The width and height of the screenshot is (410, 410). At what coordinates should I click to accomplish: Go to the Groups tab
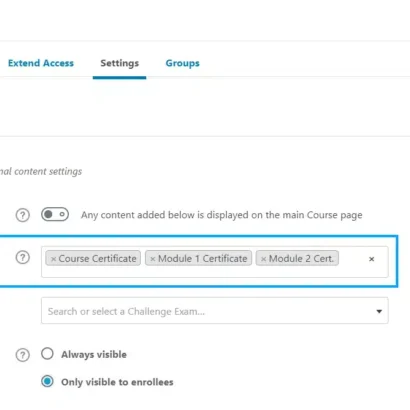183,63
